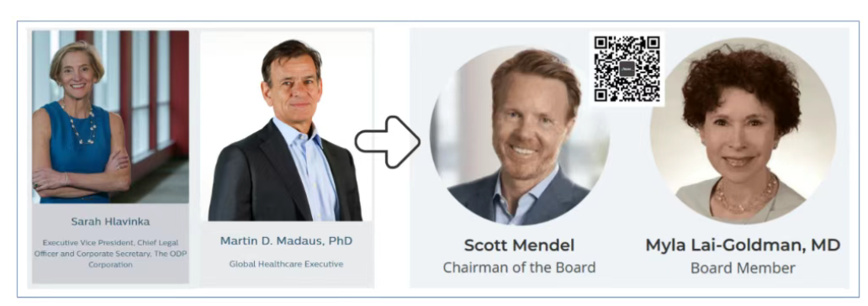This screenshot has height=306, width=868.
Task: Click the center logo inside the QR code
Action: [x=627, y=70]
